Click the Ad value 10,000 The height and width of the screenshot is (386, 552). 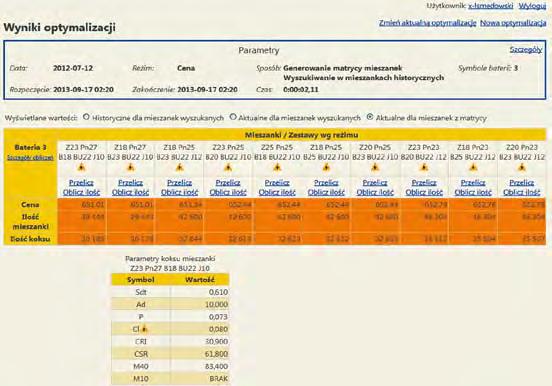click(x=216, y=304)
